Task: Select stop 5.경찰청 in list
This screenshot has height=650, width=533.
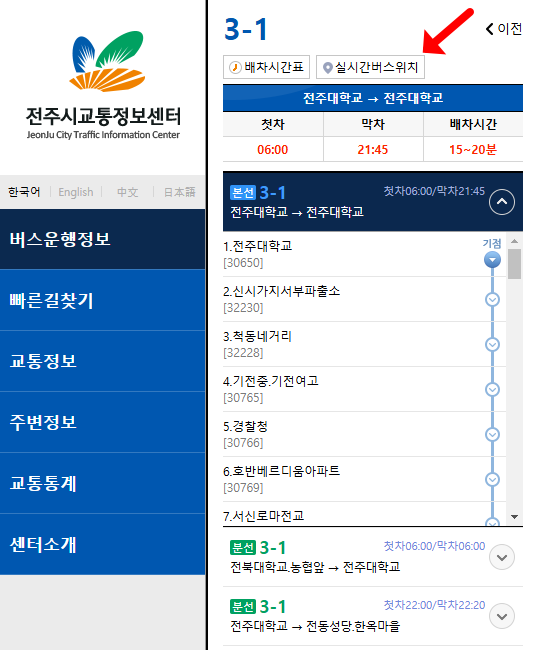Action: 364,434
